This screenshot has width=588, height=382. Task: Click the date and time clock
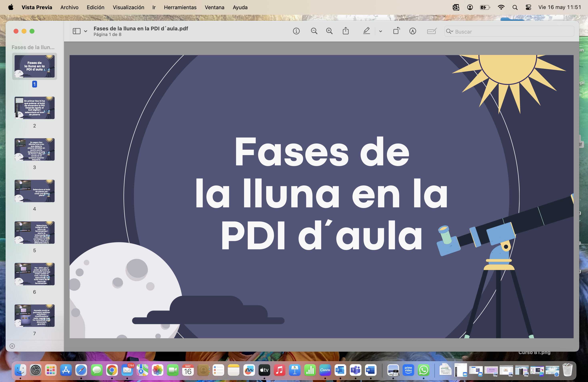click(560, 7)
